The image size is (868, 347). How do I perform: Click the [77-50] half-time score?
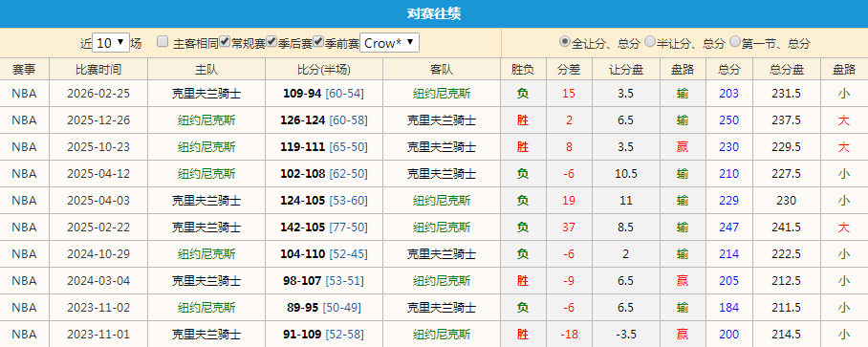coord(349,228)
